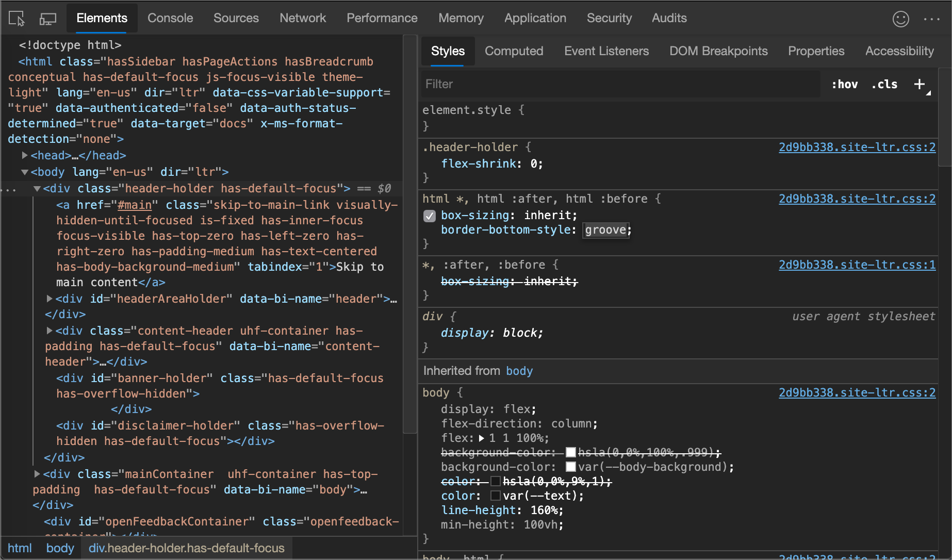Uncheck the box-sizing inherit property

coord(430,216)
